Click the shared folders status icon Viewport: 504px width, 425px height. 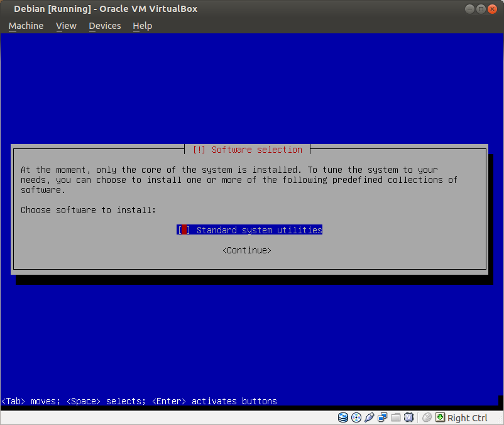[x=396, y=417]
